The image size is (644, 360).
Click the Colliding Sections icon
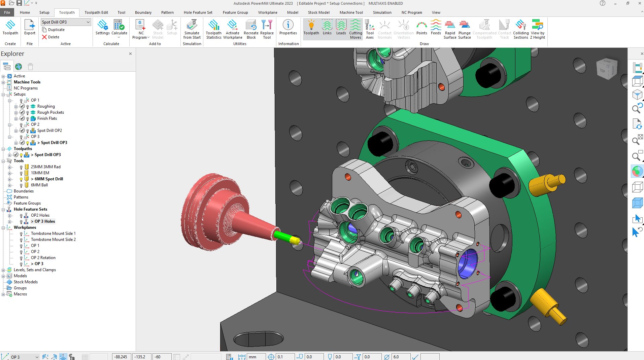(521, 29)
